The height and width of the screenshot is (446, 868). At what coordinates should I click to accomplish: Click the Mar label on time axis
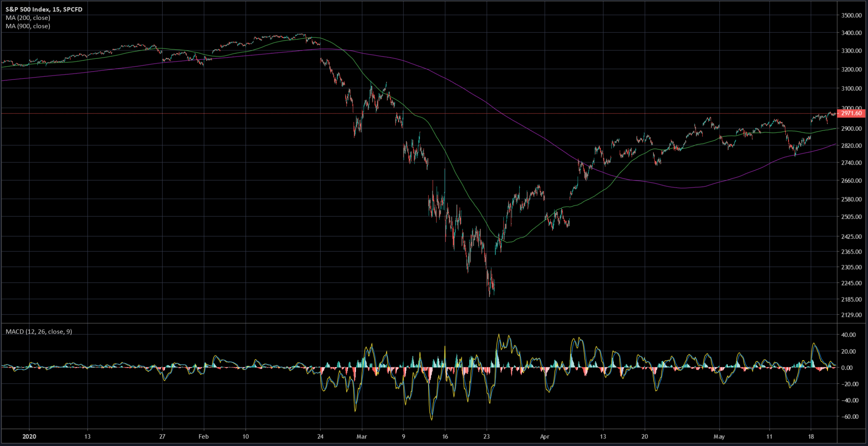tap(362, 436)
